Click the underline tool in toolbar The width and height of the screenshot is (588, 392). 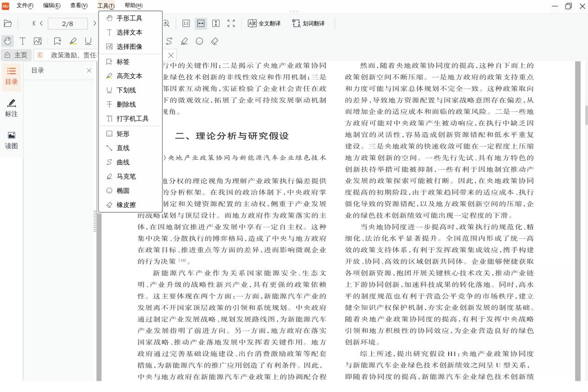88,41
